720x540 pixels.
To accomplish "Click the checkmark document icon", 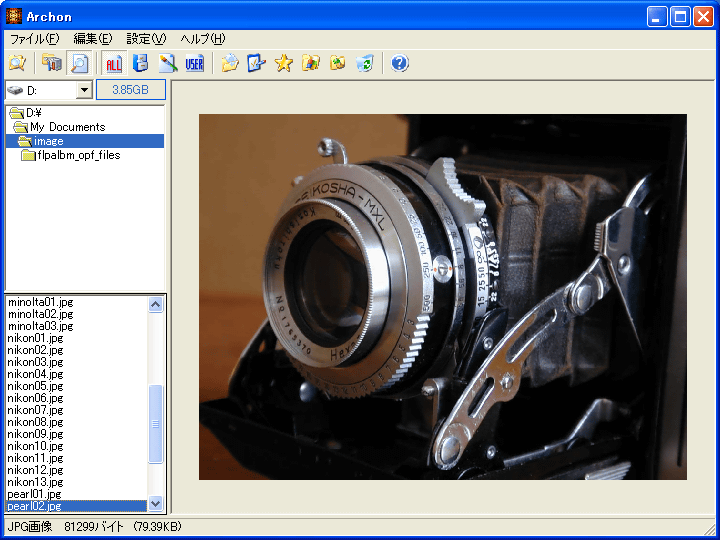I will pos(257,63).
